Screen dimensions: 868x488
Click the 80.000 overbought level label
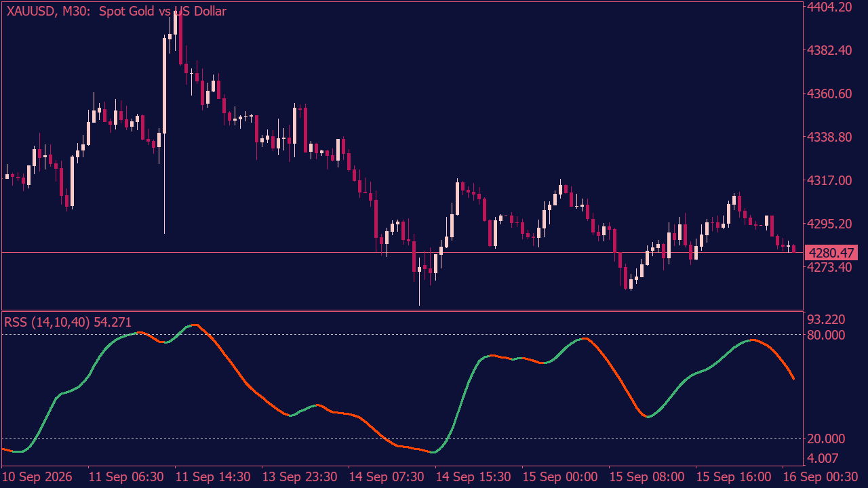(826, 335)
